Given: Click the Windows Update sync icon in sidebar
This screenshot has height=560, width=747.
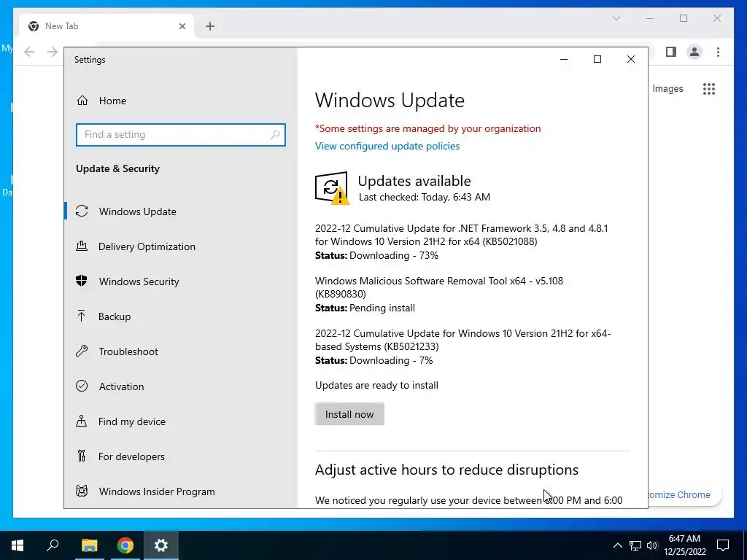Looking at the screenshot, I should click(x=82, y=211).
